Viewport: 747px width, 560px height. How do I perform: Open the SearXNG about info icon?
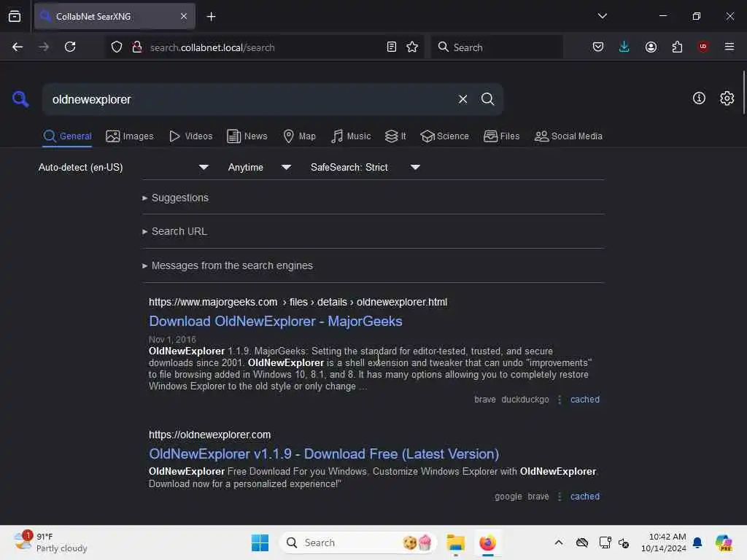698,98
